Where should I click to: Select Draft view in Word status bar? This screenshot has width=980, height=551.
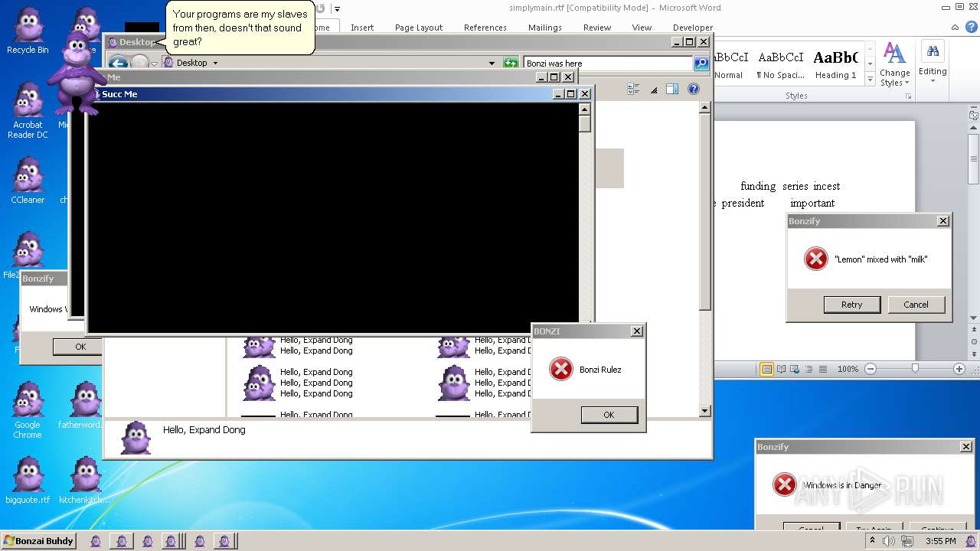pos(823,369)
